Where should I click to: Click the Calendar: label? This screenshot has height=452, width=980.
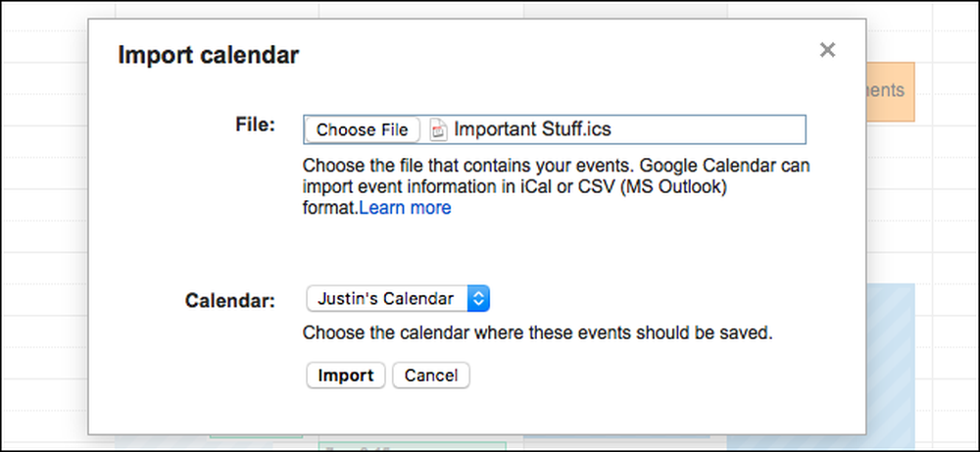230,301
